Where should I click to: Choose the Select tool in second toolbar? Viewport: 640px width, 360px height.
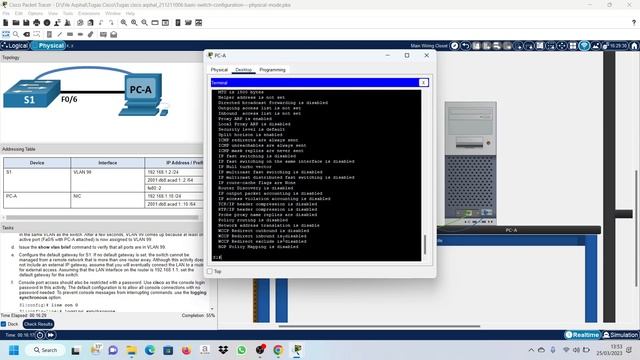point(6,34)
